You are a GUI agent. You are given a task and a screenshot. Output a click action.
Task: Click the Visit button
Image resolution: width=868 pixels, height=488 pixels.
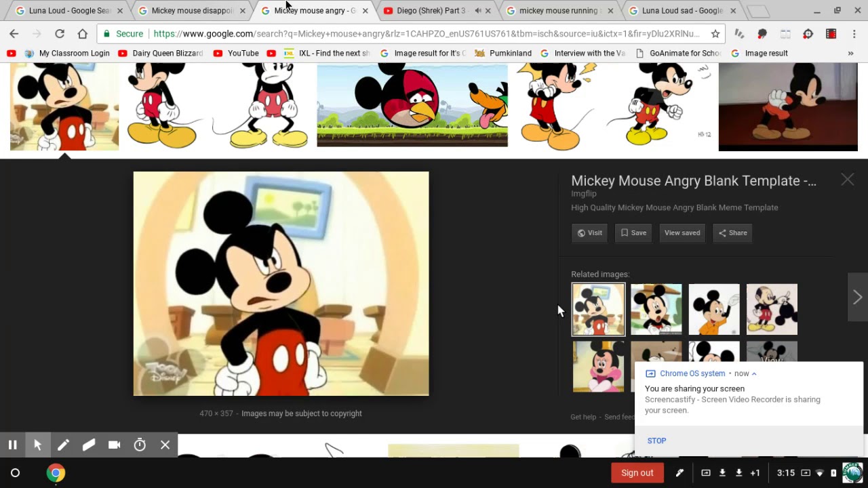tap(589, 232)
